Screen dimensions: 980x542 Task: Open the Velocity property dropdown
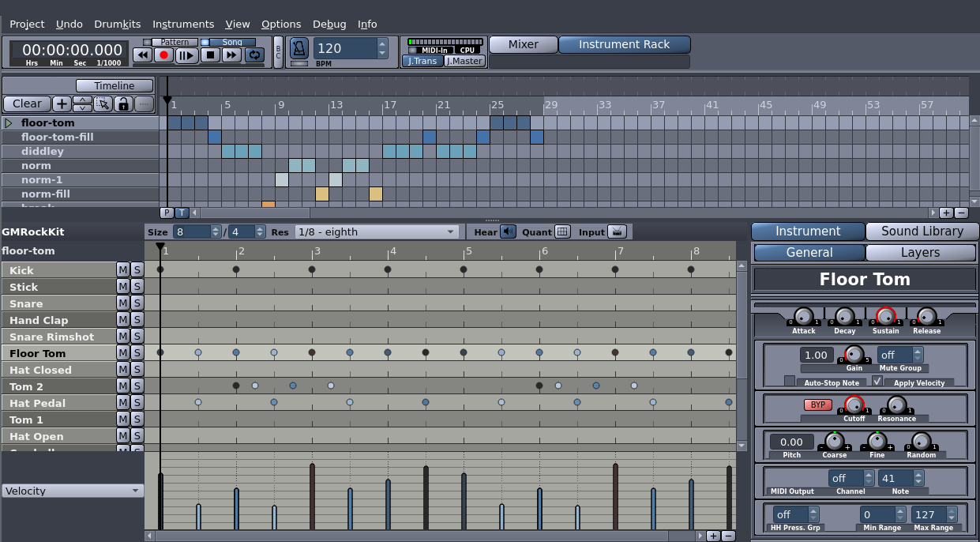click(73, 491)
